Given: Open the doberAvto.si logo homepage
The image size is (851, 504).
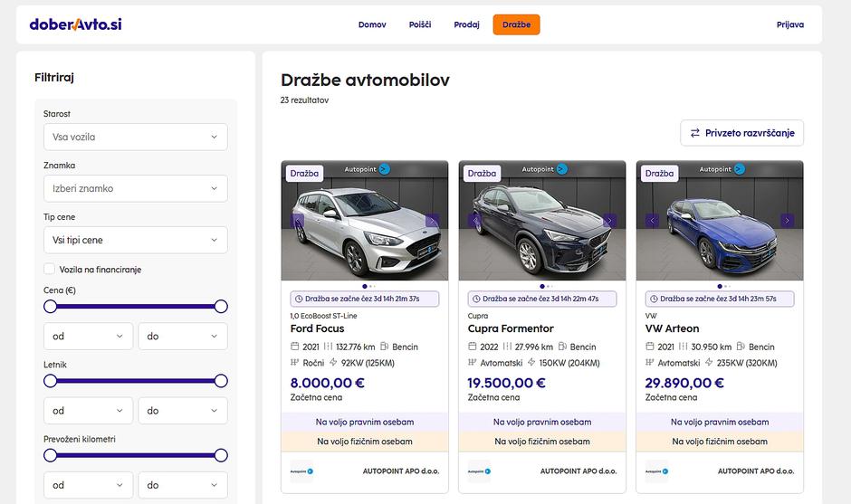Looking at the screenshot, I should coord(75,24).
